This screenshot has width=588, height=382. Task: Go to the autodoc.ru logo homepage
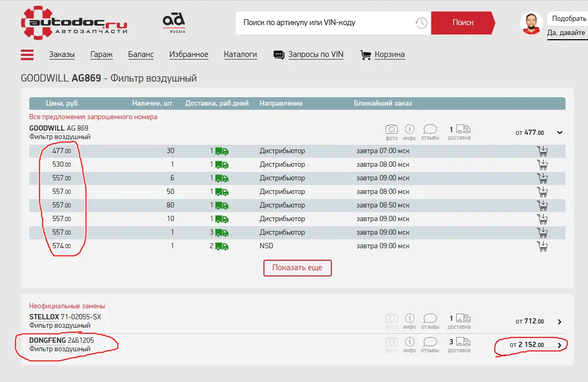tap(74, 23)
